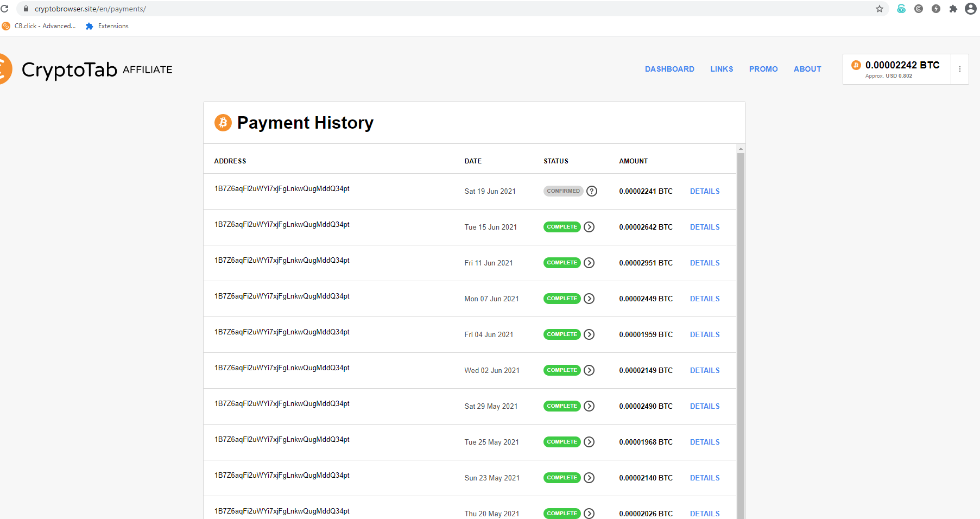Image resolution: width=980 pixels, height=519 pixels.
Task: Click arrow icon for Sun 23 May 2021
Action: 589,478
